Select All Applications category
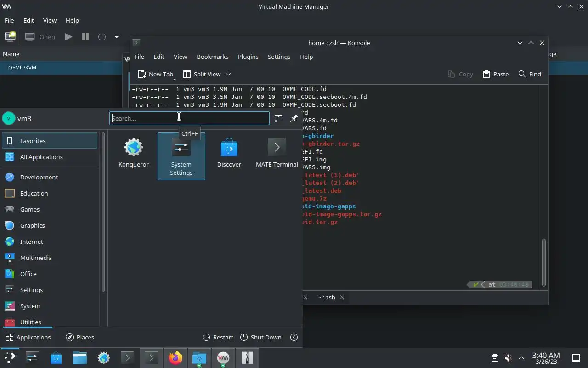The width and height of the screenshot is (588, 368). 50,157
